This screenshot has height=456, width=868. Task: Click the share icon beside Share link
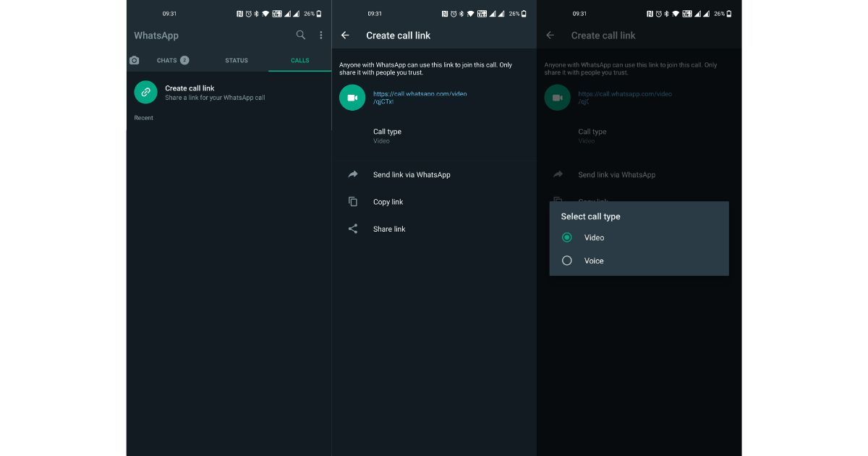pos(353,229)
